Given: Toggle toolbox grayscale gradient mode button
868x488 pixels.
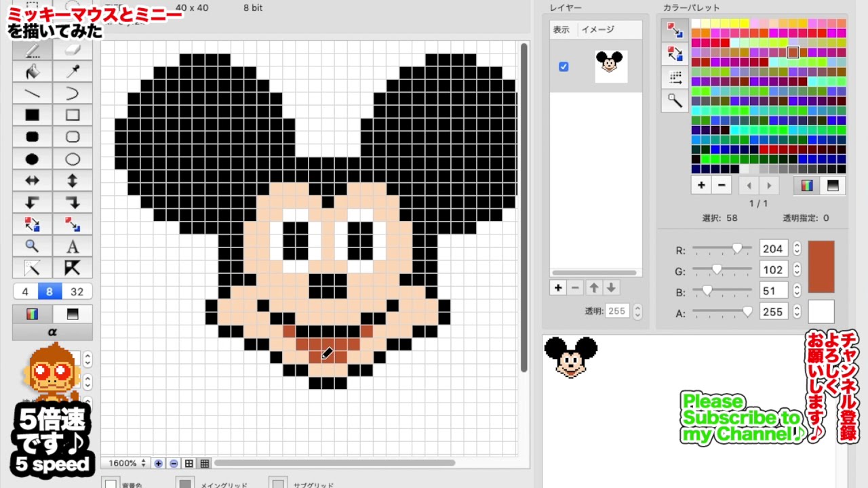Looking at the screenshot, I should point(73,314).
